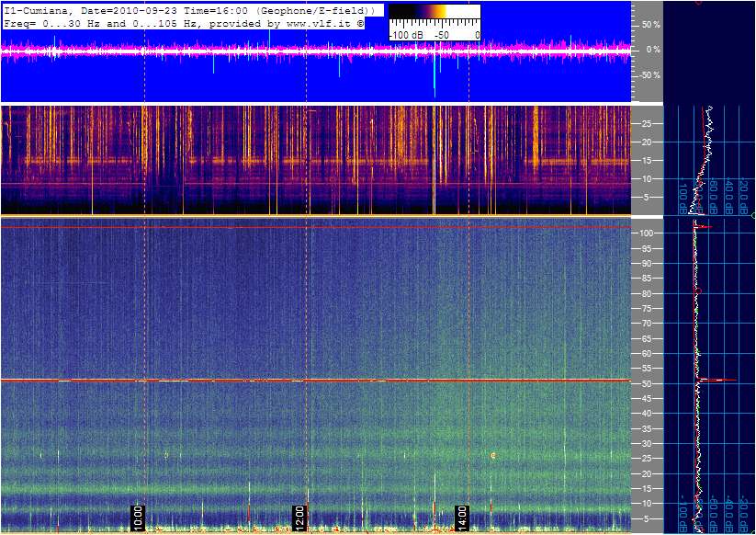Viewport: 756px width, 535px height.
Task: Click the upper 50 % amplitude axis label
Action: click(650, 25)
